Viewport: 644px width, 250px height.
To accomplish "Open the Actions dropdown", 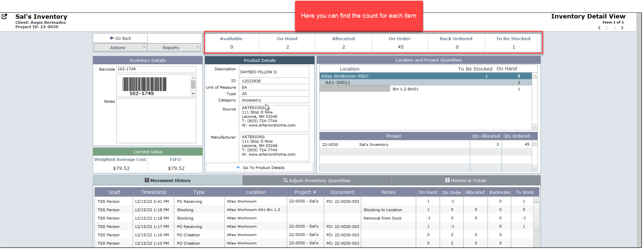I will 120,48.
